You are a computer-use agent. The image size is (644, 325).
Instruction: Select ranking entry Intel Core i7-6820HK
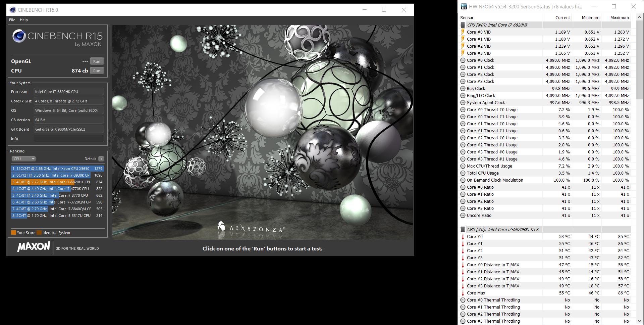click(x=57, y=182)
